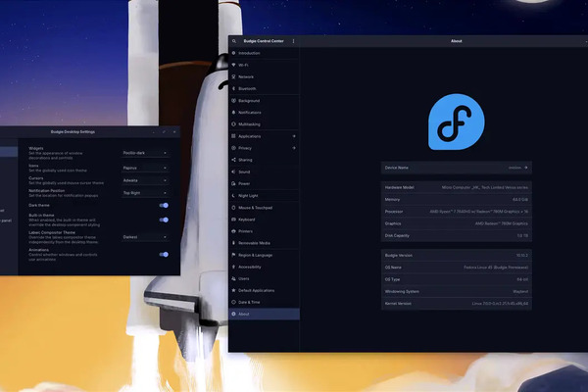Viewport: 588px width, 392px height.
Task: Open the Cursors dropdown showing Adwaita
Action: tap(145, 180)
